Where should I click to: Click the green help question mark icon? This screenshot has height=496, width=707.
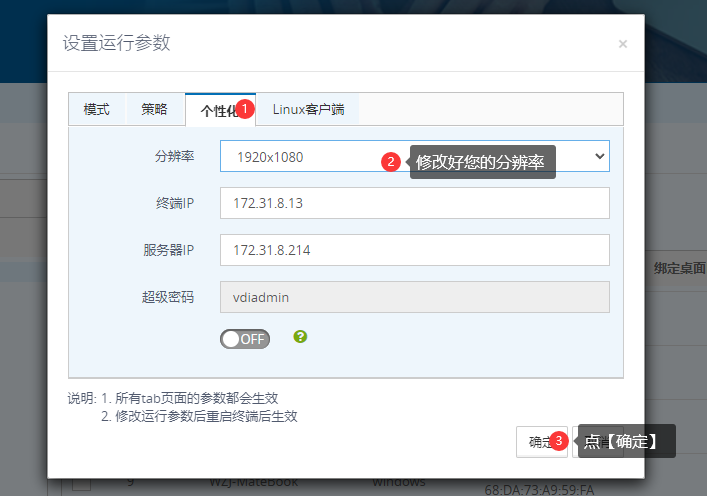pos(300,337)
